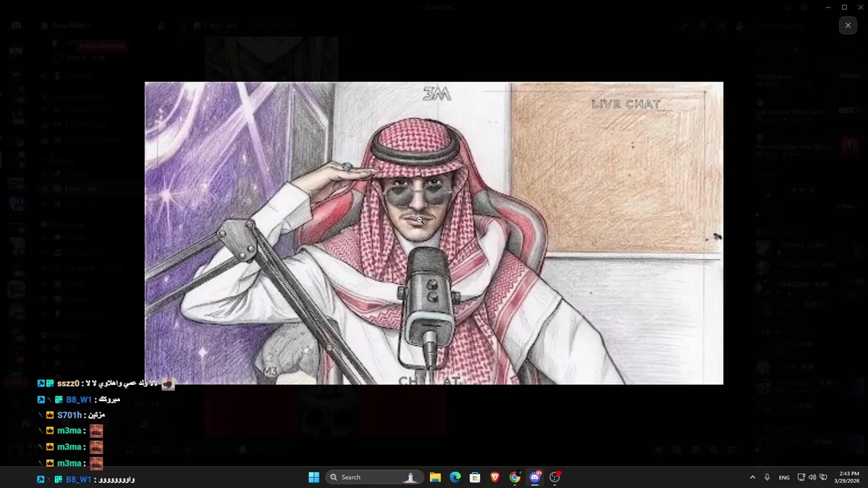Click the taskbar Search box

(374, 477)
